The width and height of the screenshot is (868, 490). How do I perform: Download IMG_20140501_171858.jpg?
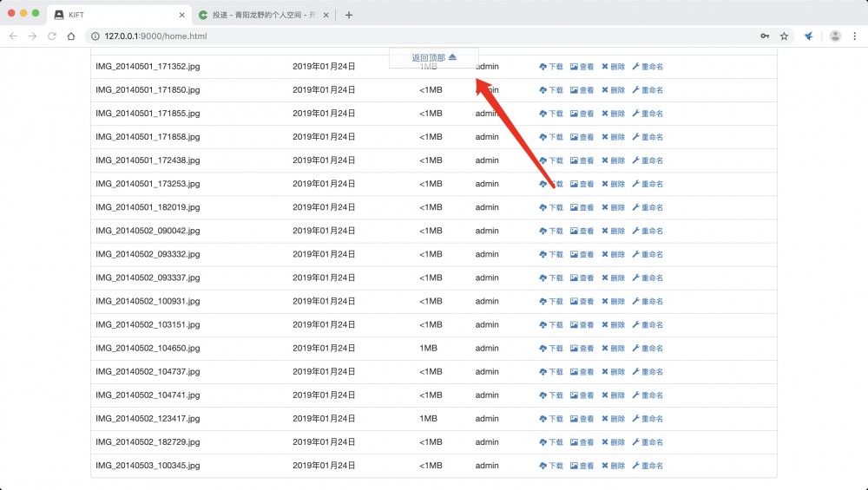pyautogui.click(x=551, y=137)
